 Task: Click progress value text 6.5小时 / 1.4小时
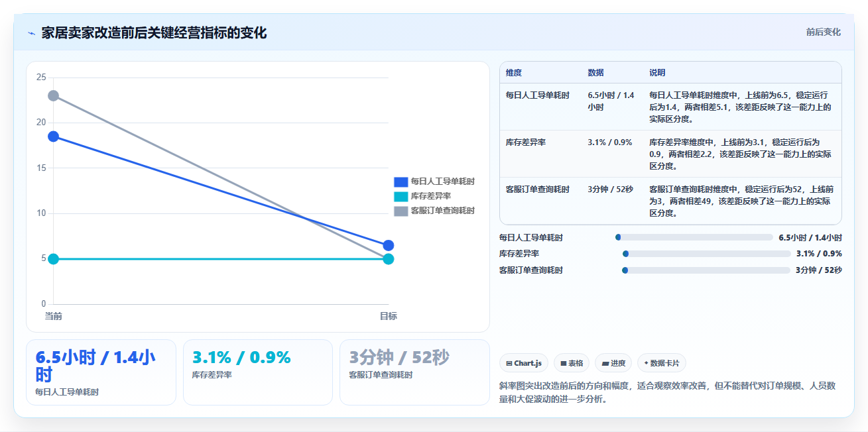pyautogui.click(x=810, y=237)
